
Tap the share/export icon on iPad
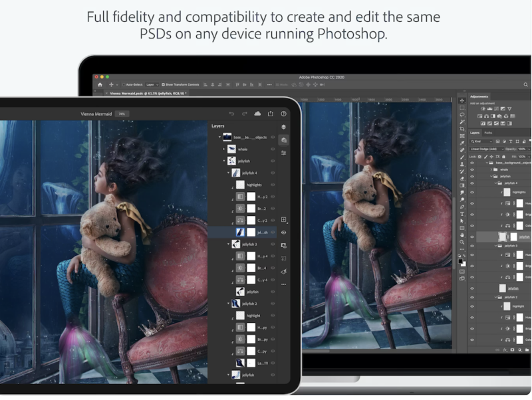(x=271, y=114)
